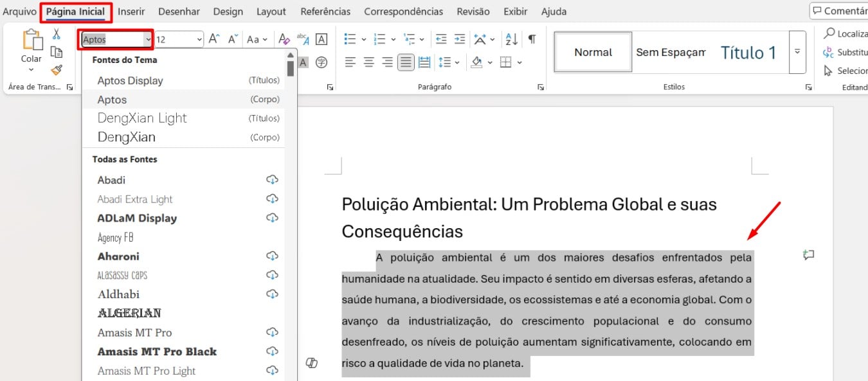Align text left
Screen dimensions: 868x381
point(350,62)
